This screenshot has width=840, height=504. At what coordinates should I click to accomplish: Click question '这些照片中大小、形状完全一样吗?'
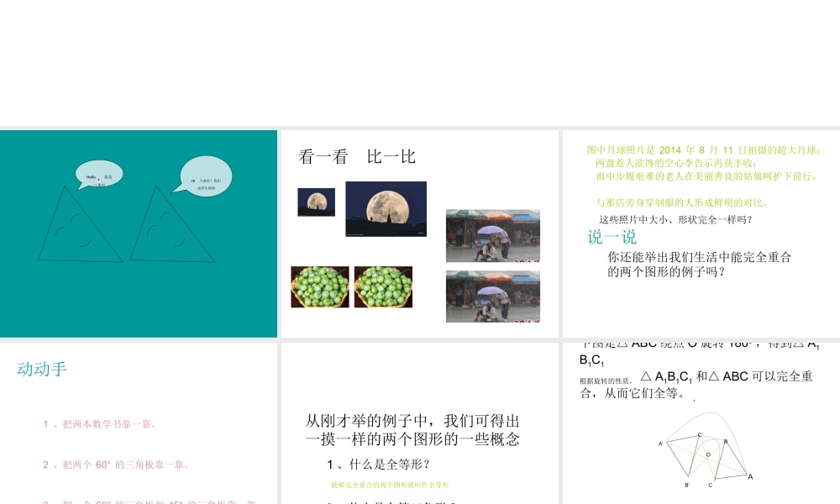[x=675, y=219]
